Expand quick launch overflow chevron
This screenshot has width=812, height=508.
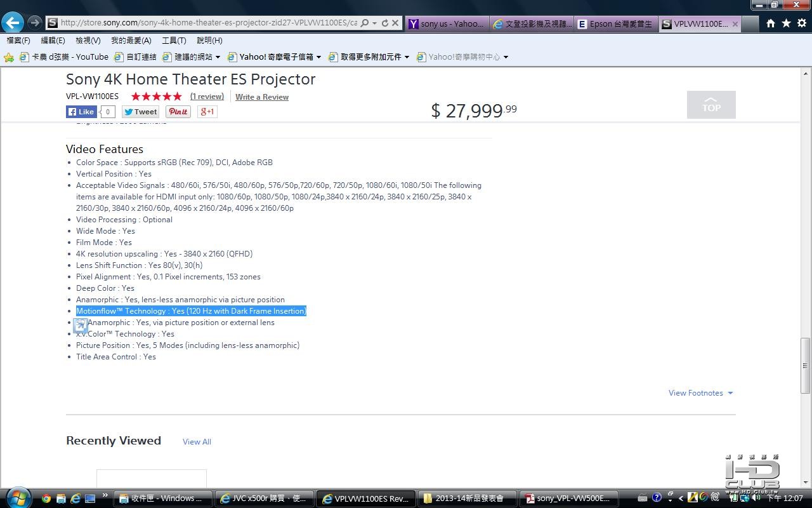[105, 495]
